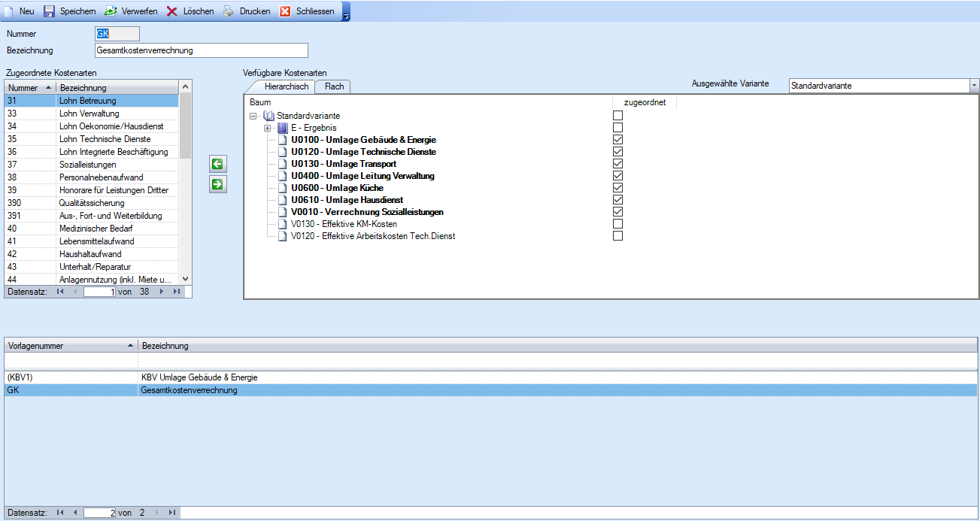Select U0610 - Umlage Hausdienst tree item
Image resolution: width=980 pixels, height=521 pixels.
click(347, 200)
